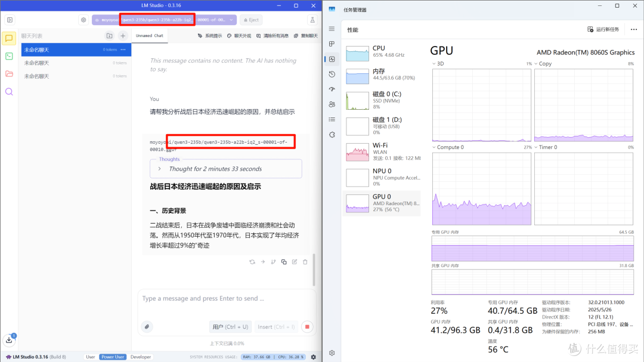
Task: Open Processes page in Task Manager
Action: point(332,44)
